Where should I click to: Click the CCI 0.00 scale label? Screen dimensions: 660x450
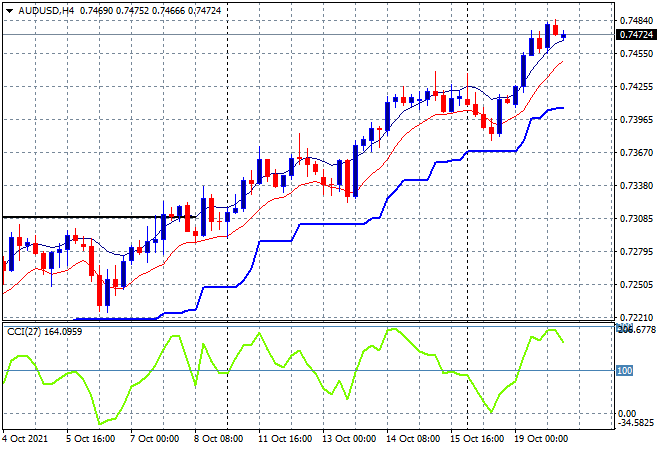[627, 414]
